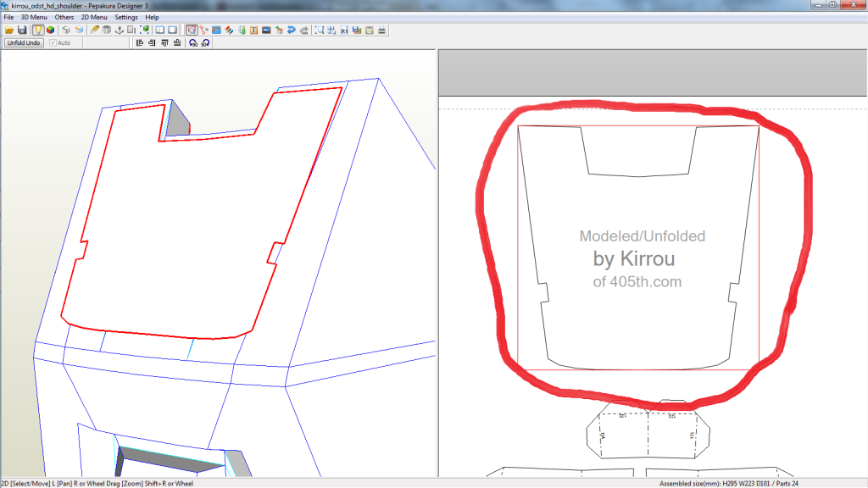The image size is (868, 488).
Task: Click the Save floppy disk icon
Action: point(22,30)
